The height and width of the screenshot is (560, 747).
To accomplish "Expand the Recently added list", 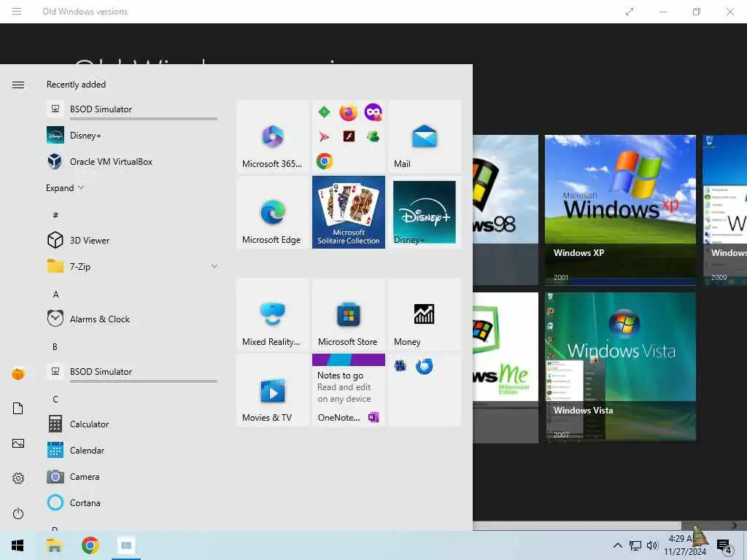I will (x=65, y=187).
